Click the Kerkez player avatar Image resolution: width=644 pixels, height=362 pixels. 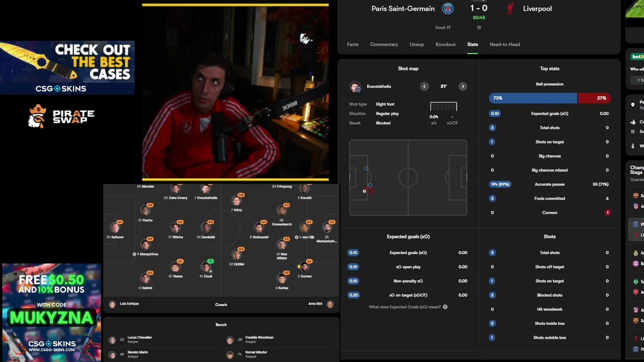click(282, 279)
